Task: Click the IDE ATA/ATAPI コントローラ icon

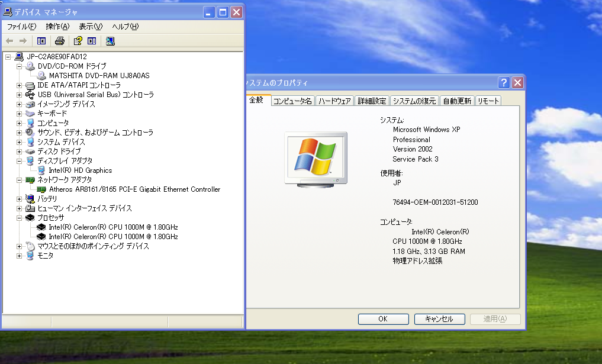Action: [x=30, y=85]
